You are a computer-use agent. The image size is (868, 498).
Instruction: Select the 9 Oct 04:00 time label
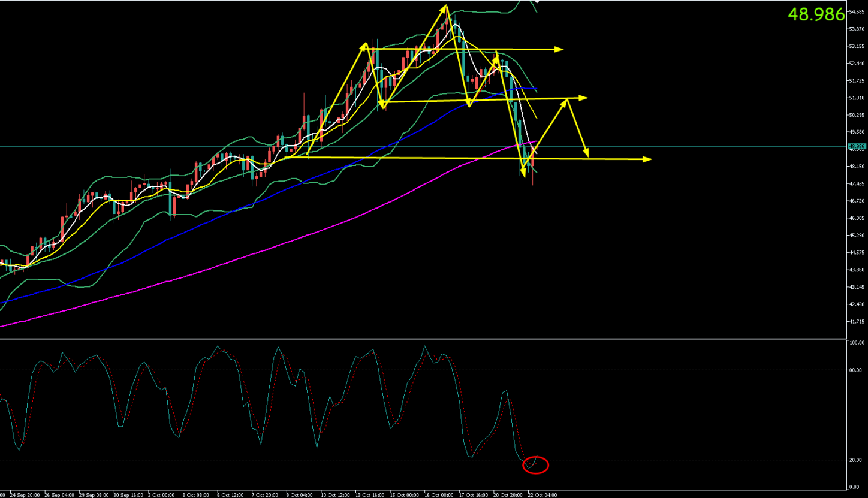coord(299,495)
